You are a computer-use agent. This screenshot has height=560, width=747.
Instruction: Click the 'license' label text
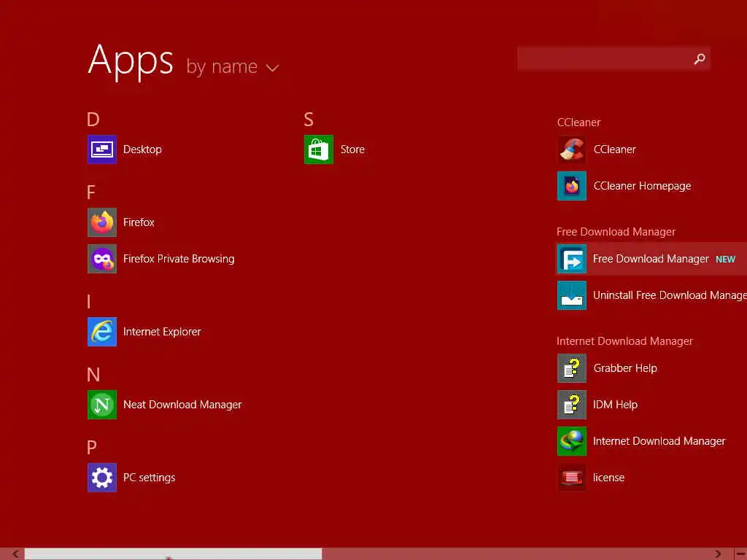point(608,478)
